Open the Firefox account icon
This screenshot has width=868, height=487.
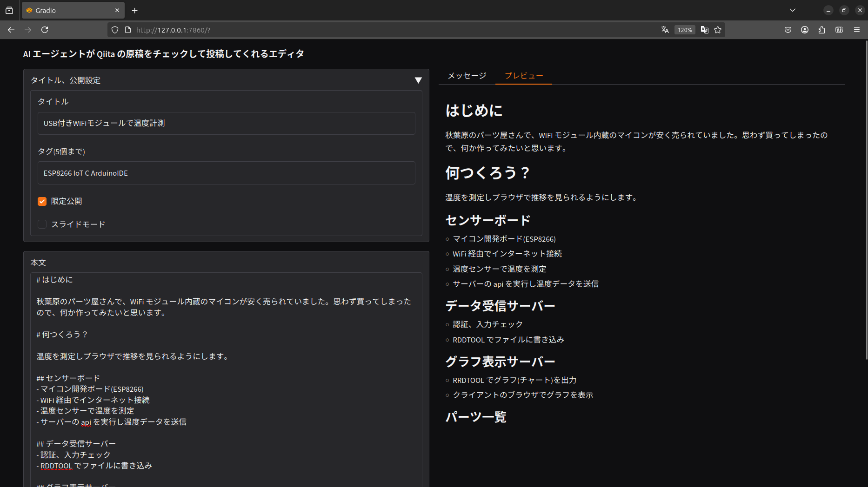[805, 30]
